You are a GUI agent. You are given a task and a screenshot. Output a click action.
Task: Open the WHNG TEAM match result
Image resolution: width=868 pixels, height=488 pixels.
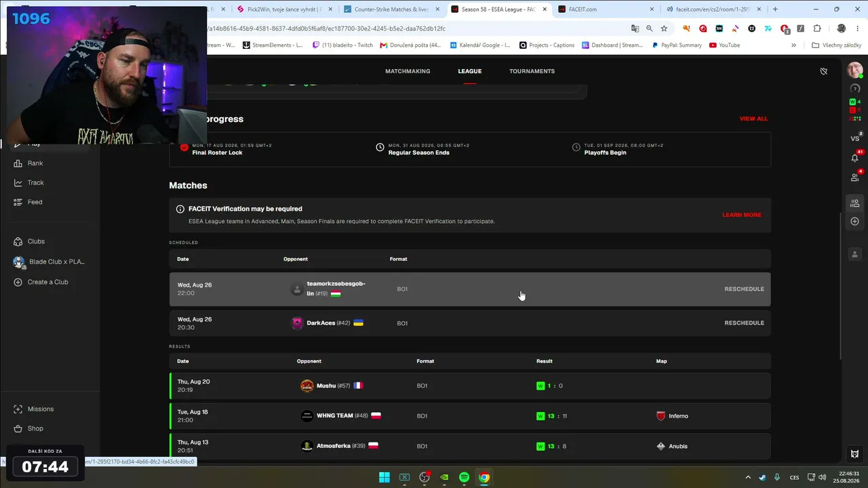click(x=470, y=416)
